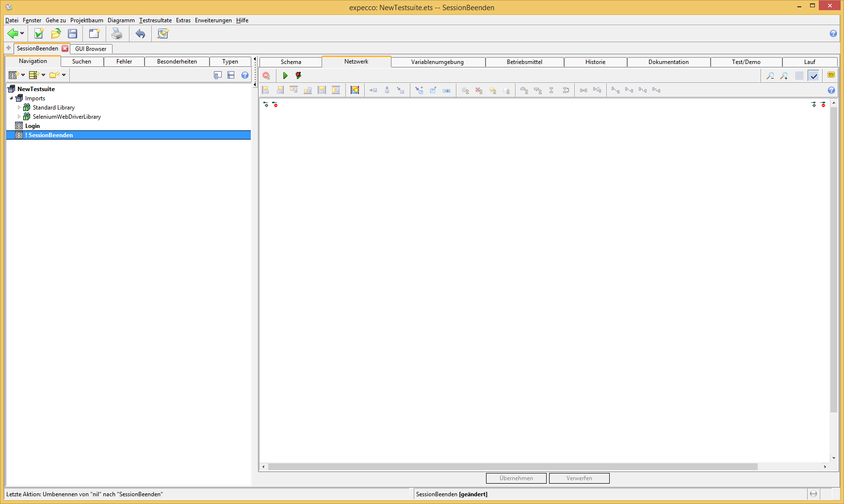Expand the Standard Library node
This screenshot has width=844, height=504.
pyautogui.click(x=19, y=108)
